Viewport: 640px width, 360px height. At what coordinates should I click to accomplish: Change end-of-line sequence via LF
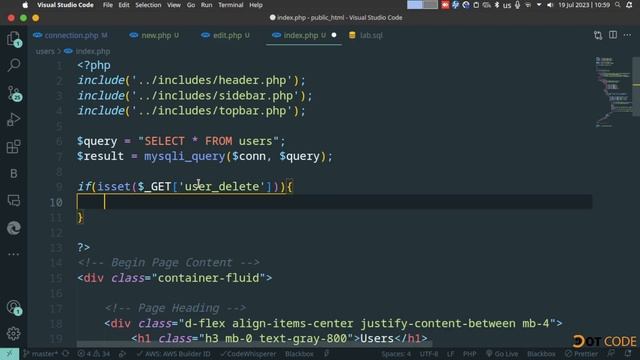click(450, 354)
